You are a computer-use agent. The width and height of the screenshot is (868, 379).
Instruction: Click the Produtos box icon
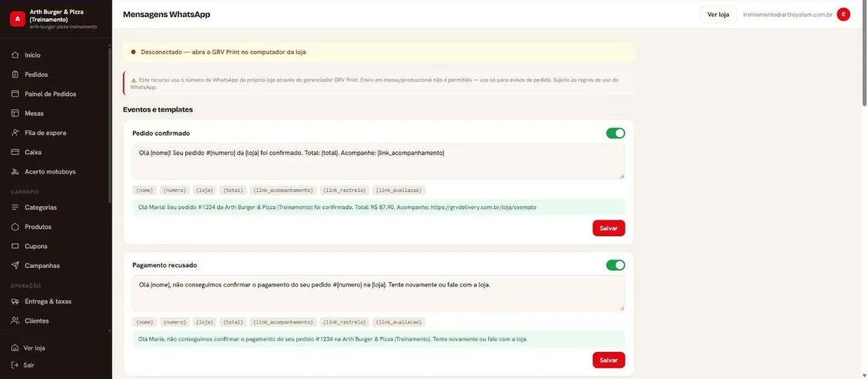click(16, 226)
